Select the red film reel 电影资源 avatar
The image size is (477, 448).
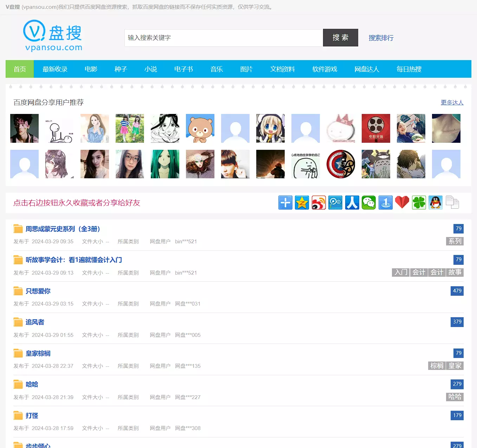click(x=376, y=128)
